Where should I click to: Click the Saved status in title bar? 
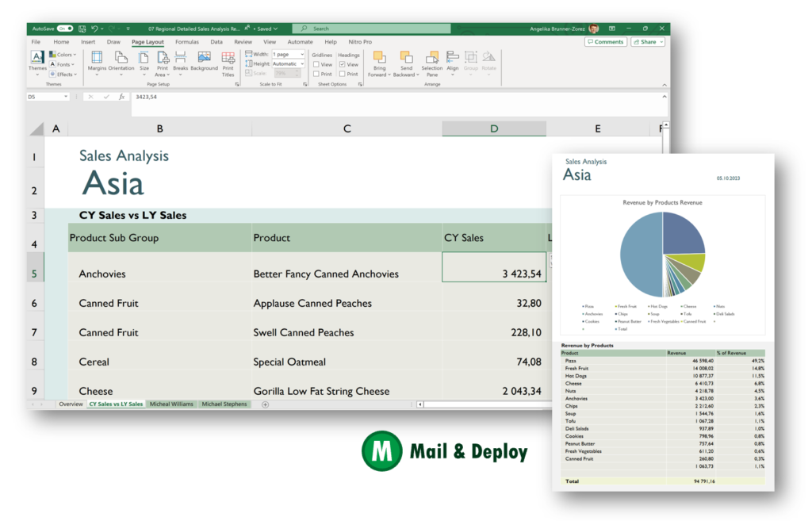click(266, 29)
